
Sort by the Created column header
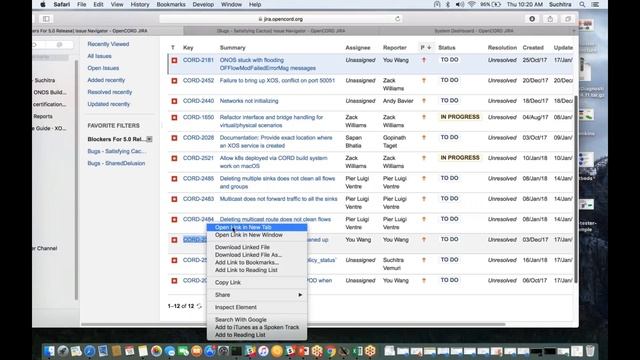(x=533, y=48)
